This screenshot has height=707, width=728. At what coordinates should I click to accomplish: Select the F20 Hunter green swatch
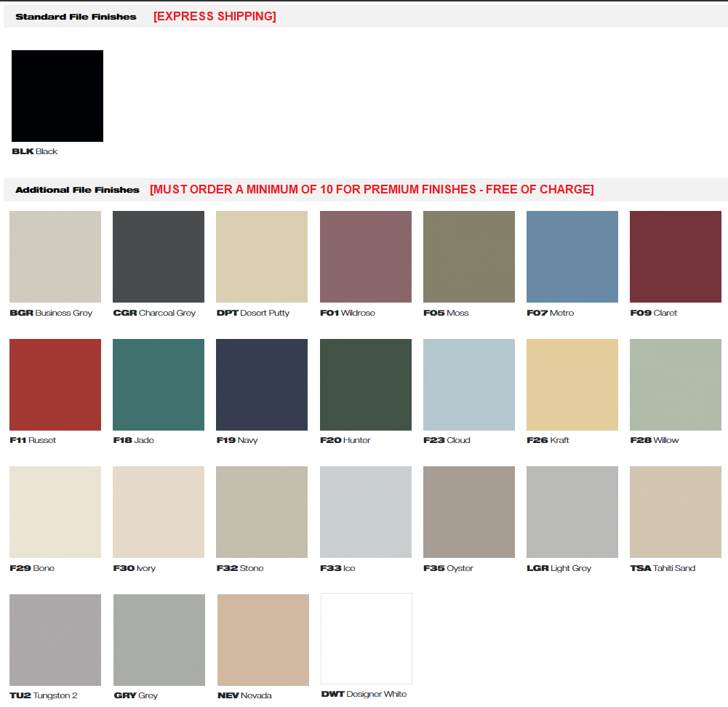366,385
